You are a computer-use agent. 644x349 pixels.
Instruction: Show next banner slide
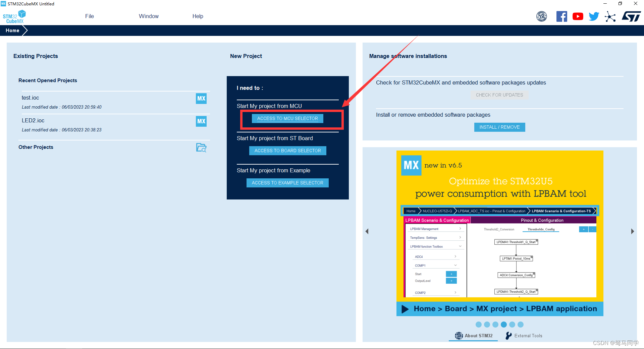coord(633,231)
